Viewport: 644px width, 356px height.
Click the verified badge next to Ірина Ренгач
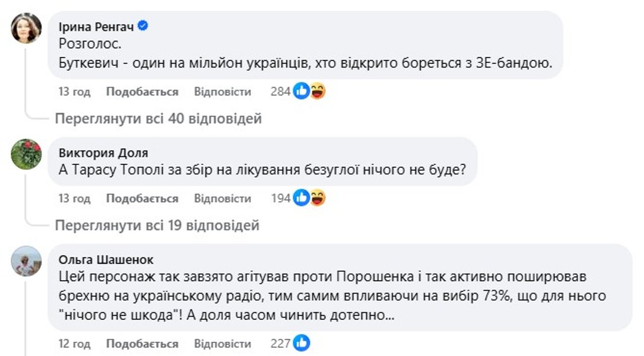(141, 24)
